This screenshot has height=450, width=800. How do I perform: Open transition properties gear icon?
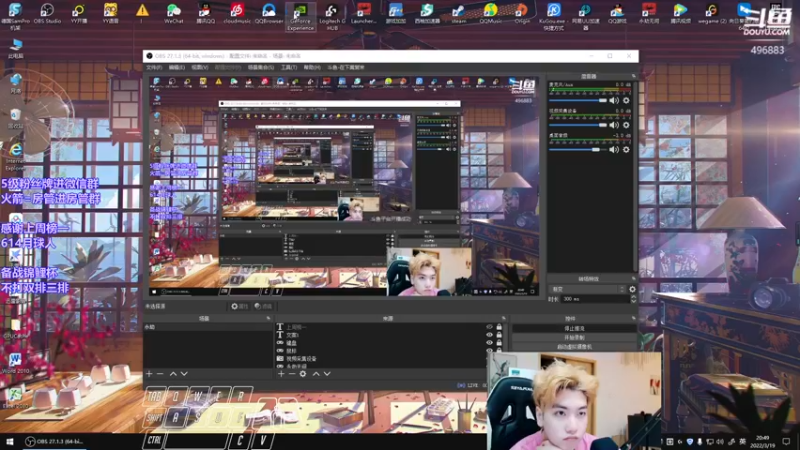coord(633,289)
